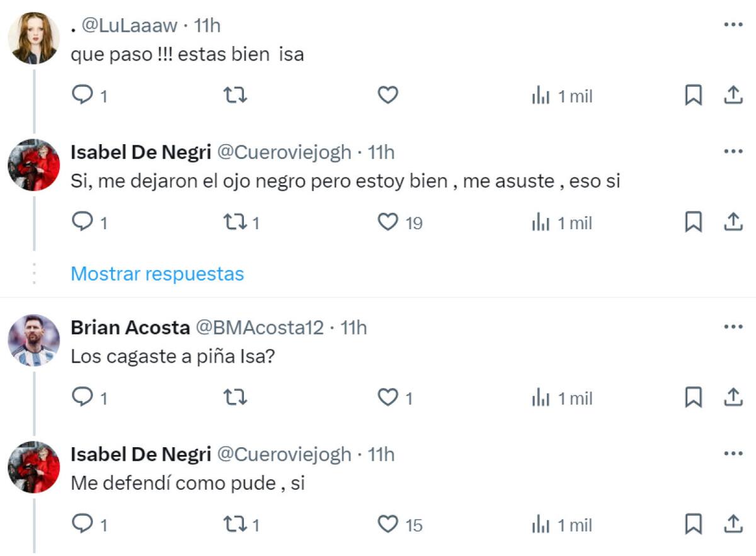The height and width of the screenshot is (556, 756).
Task: Like Isabel De Negri's reply about the black eye
Action: (x=387, y=222)
